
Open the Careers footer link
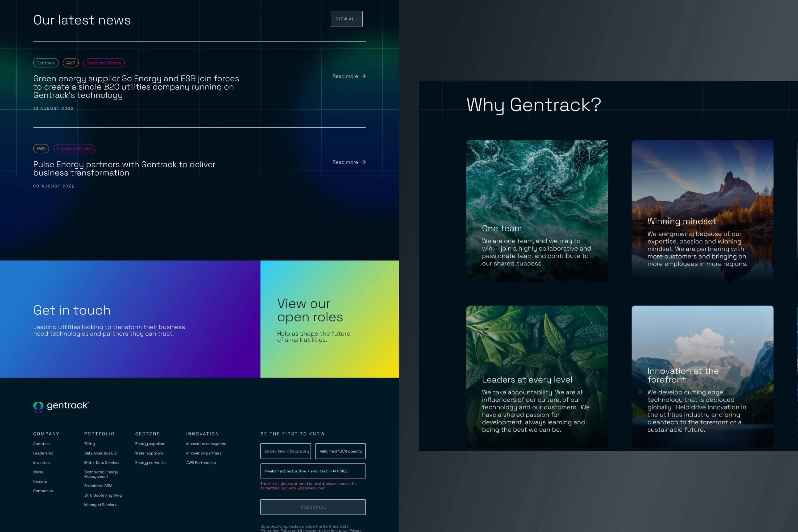[40, 481]
